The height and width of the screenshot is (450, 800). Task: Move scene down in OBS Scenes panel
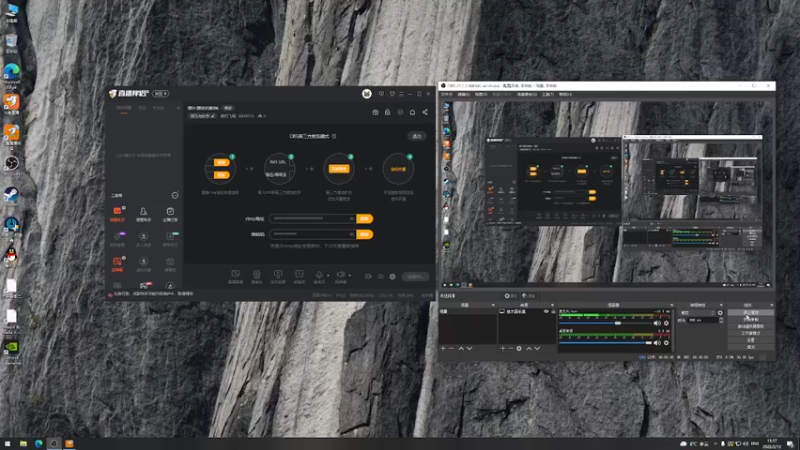click(x=469, y=348)
